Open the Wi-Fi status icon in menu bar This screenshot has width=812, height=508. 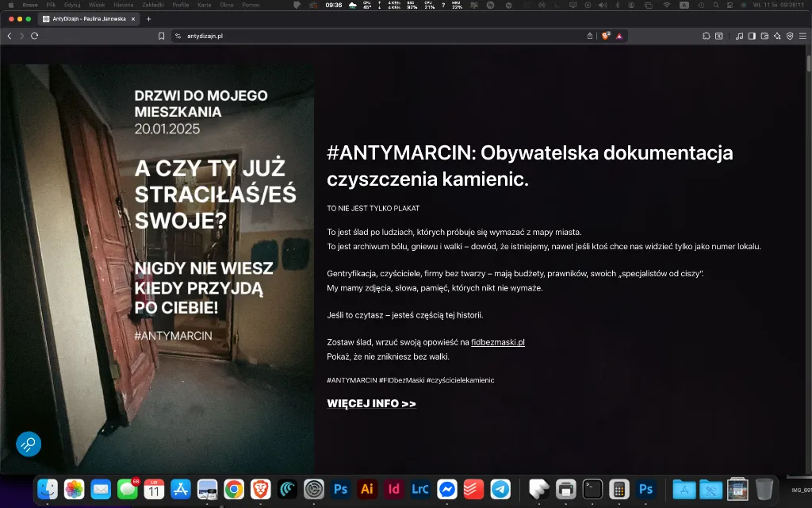666,6
